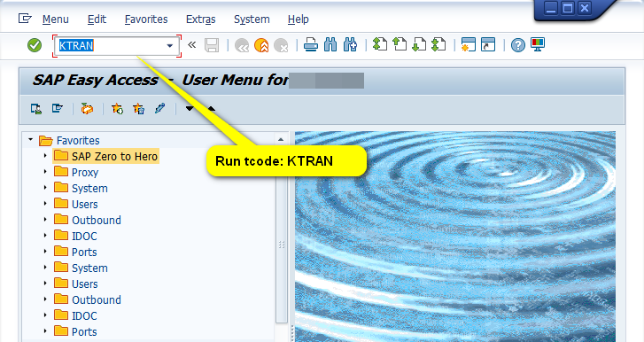Select the System folder just below the first Ports
This screenshot has height=342, width=644.
(x=89, y=268)
